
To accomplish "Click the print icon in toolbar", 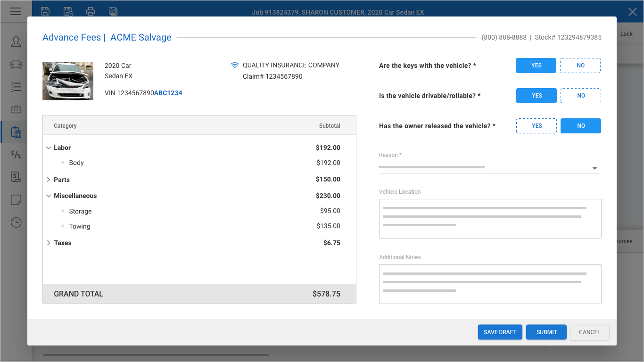I will (91, 11).
